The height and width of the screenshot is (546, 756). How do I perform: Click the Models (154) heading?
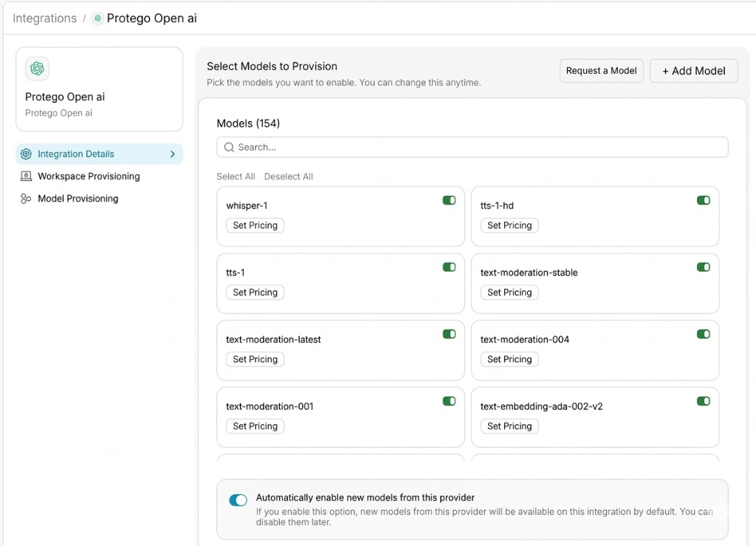(x=248, y=123)
